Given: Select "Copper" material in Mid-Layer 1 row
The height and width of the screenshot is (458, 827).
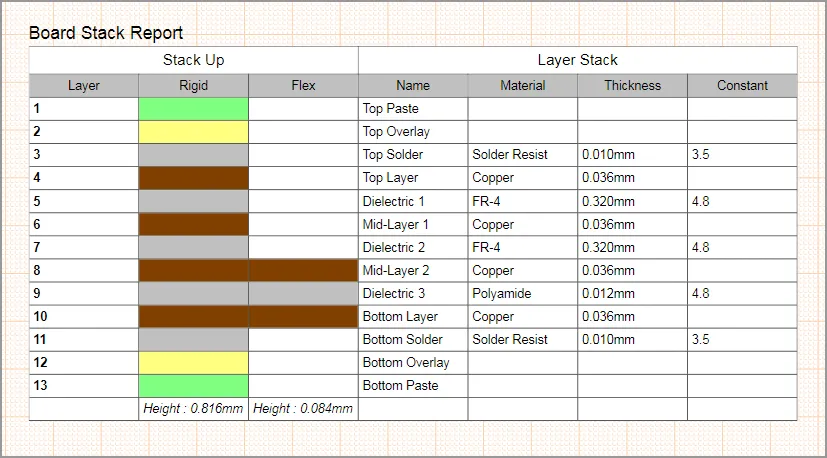Looking at the screenshot, I should [x=523, y=224].
